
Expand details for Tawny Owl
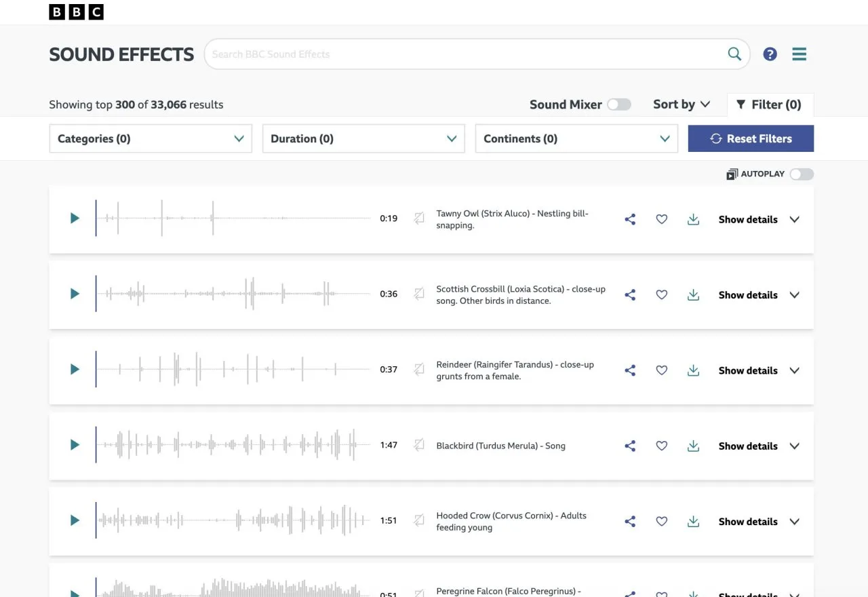tap(759, 219)
